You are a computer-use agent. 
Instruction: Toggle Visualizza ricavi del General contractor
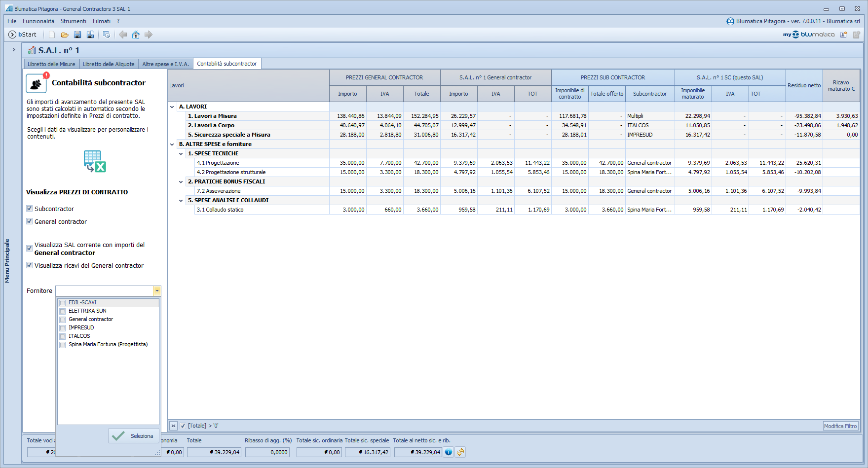coord(30,265)
